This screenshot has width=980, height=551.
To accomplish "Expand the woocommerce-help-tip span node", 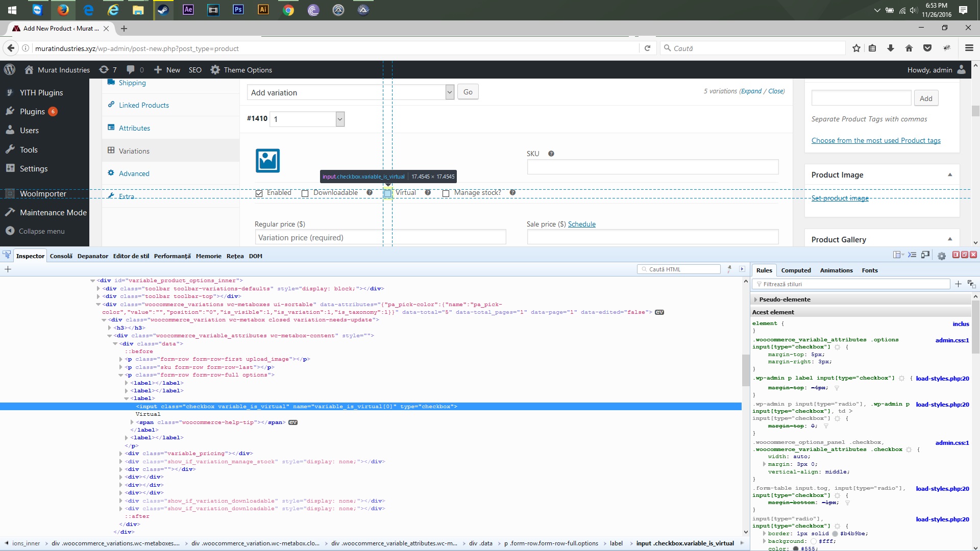I will [x=132, y=422].
